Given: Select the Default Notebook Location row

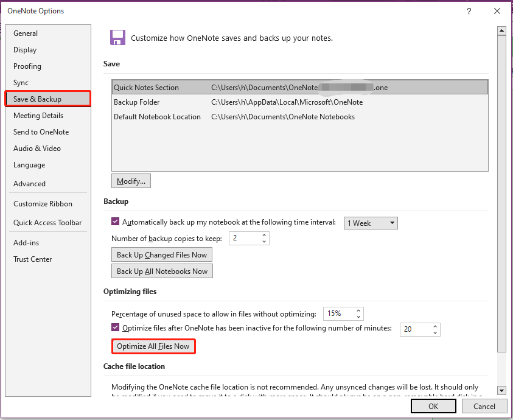Looking at the screenshot, I should coord(299,117).
